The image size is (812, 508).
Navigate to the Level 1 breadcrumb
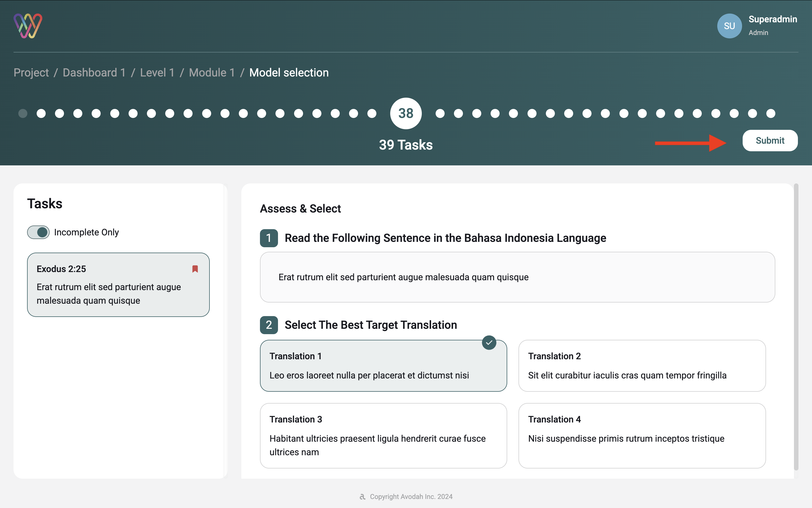click(157, 73)
